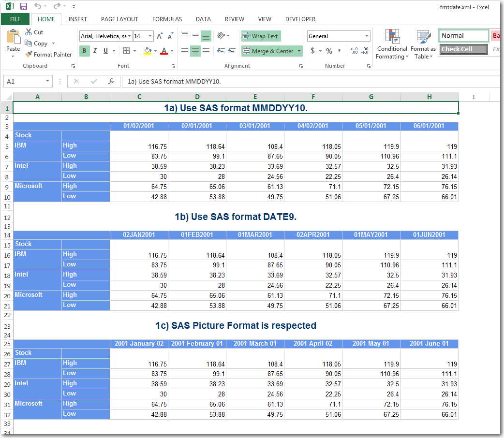Open the font name dropdown
This screenshot has height=438, width=504.
[x=130, y=36]
